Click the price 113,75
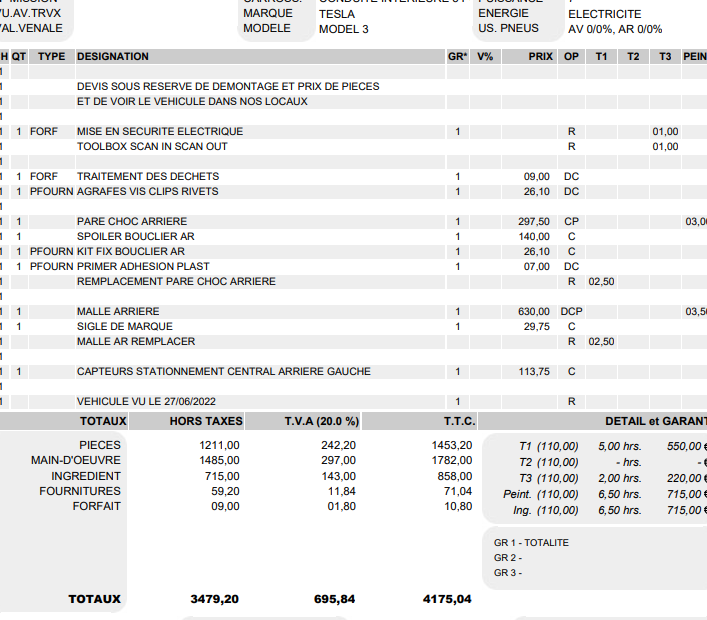Viewport: 707px width, 620px height. (534, 372)
